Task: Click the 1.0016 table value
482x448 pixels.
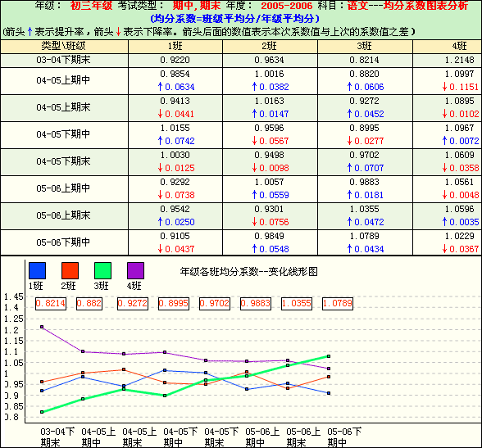Action: pos(269,74)
